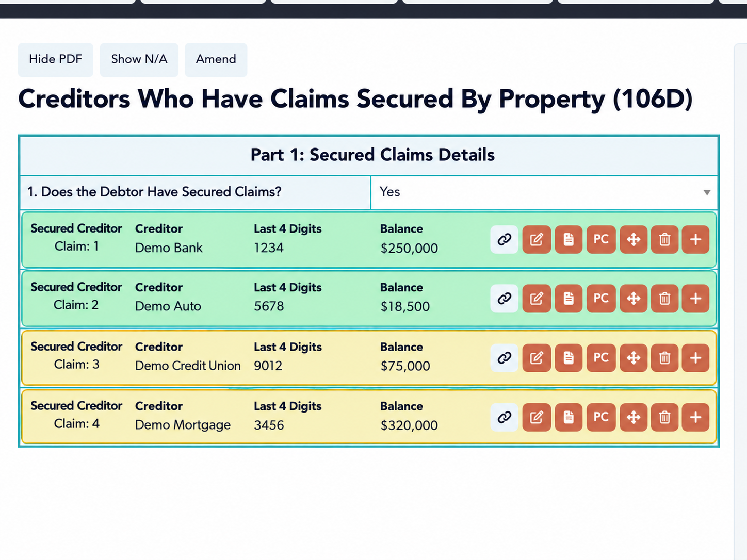747x560 pixels.
Task: Delete the Demo Mortgage secured claim
Action: point(664,417)
